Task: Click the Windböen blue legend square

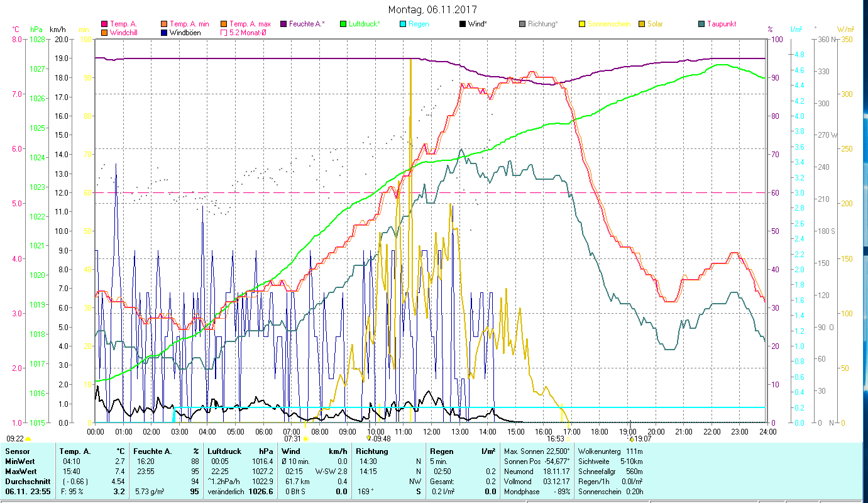Action: tap(163, 32)
